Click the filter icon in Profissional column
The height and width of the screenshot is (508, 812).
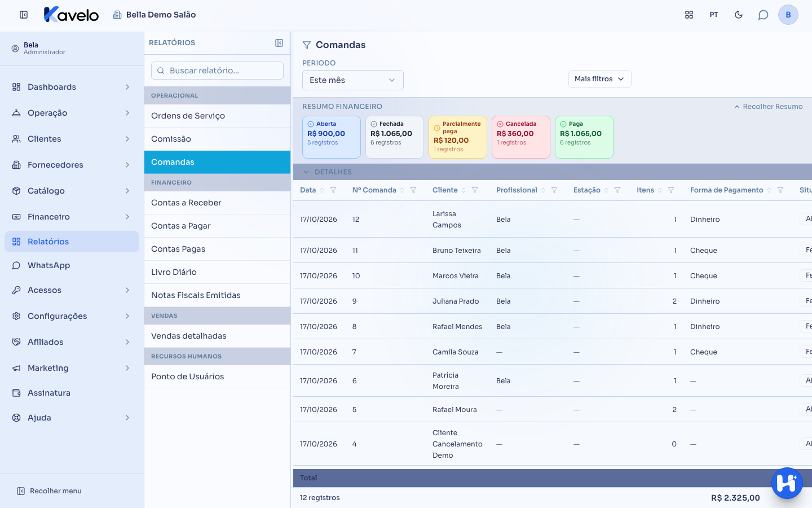554,190
